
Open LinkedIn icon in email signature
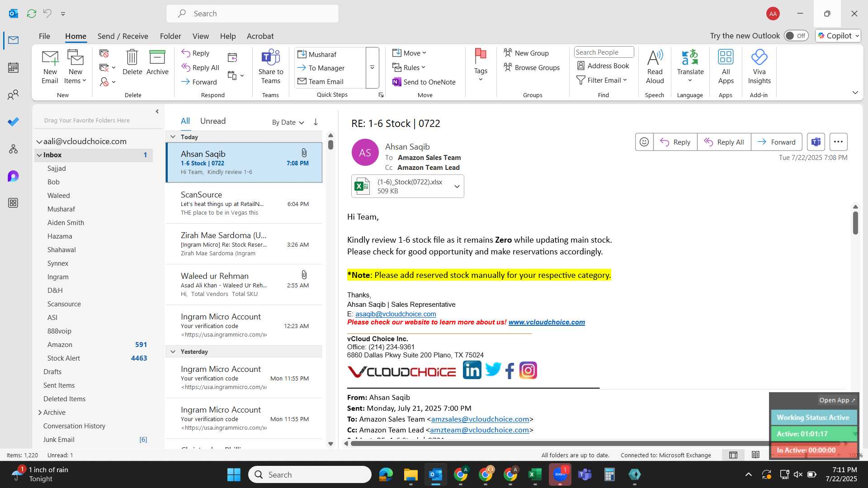(x=472, y=371)
